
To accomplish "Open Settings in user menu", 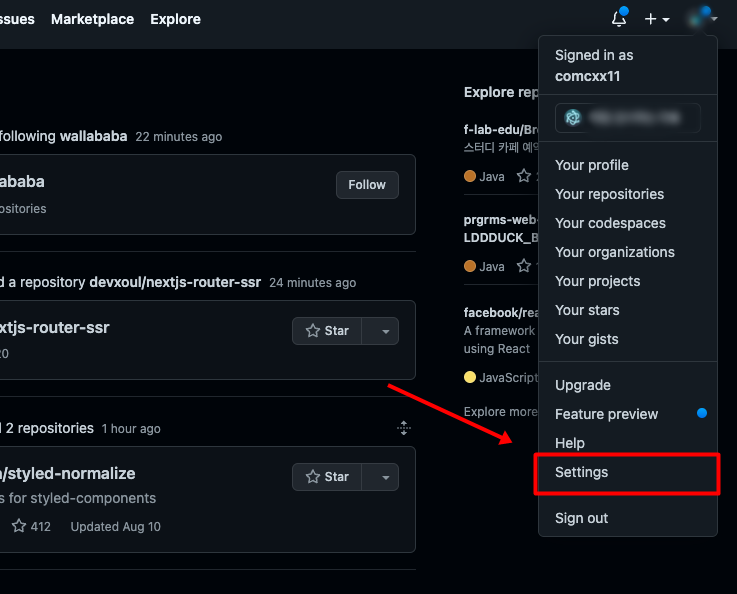I will (627, 472).
